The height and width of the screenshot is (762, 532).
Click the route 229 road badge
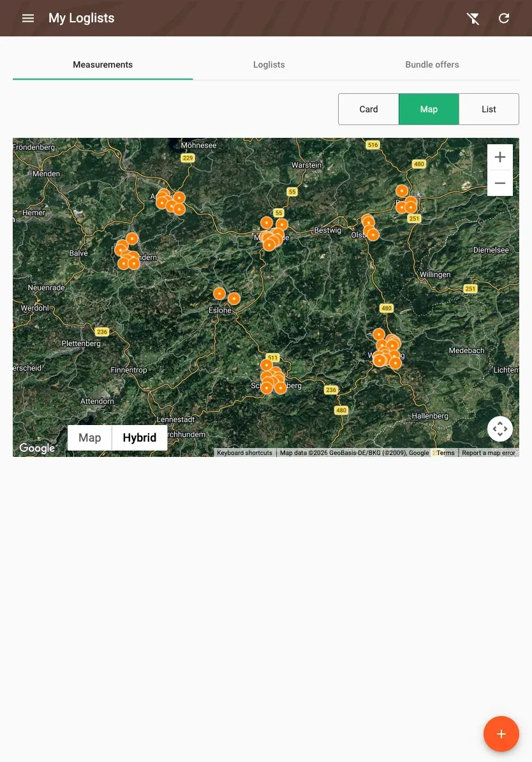coord(188,158)
